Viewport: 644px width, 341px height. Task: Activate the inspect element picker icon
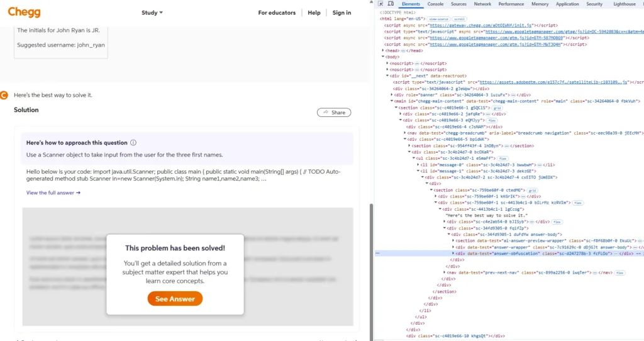pyautogui.click(x=380, y=4)
